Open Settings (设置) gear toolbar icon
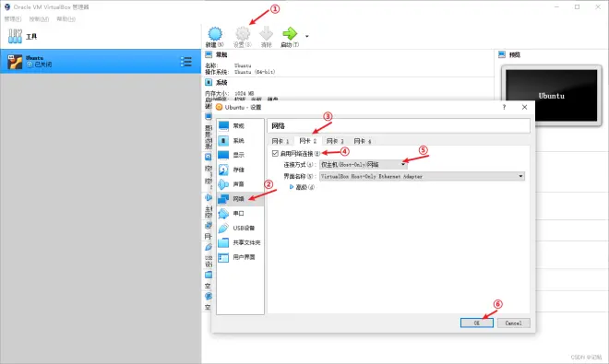The width and height of the screenshot is (609, 364). 243,34
